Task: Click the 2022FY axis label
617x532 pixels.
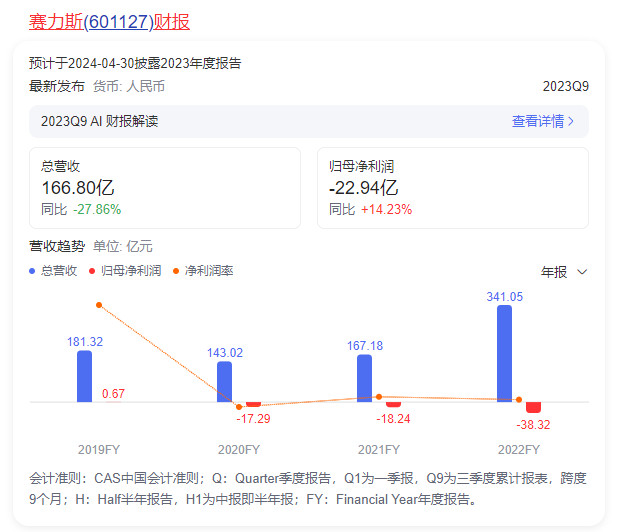Action: click(x=519, y=449)
